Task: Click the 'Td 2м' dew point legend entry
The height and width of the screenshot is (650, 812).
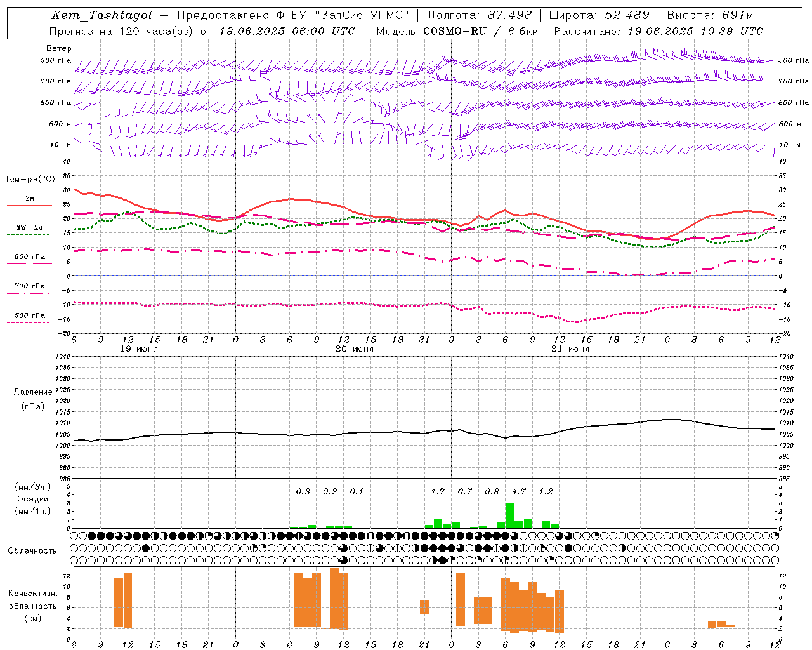Action: tap(30, 227)
